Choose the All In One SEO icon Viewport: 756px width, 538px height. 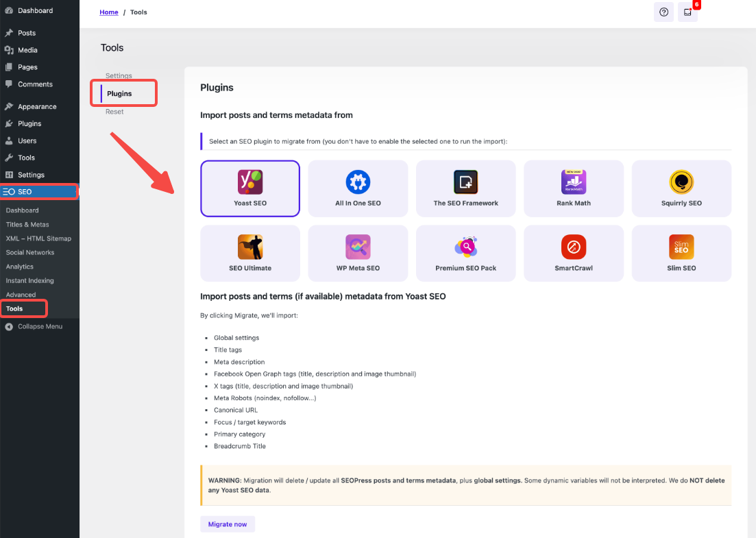coord(358,182)
